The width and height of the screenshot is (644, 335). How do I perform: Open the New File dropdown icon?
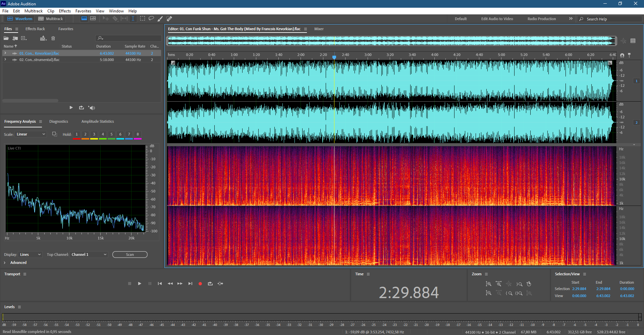24,38
